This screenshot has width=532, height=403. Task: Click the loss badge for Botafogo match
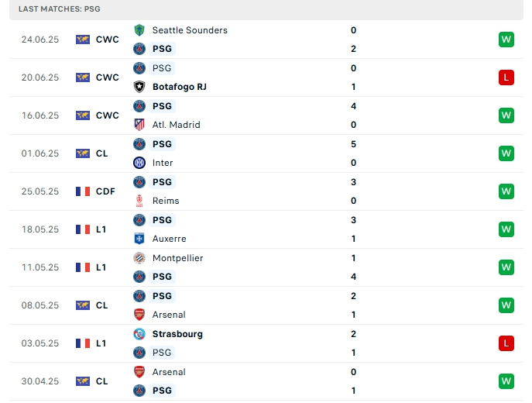(506, 77)
